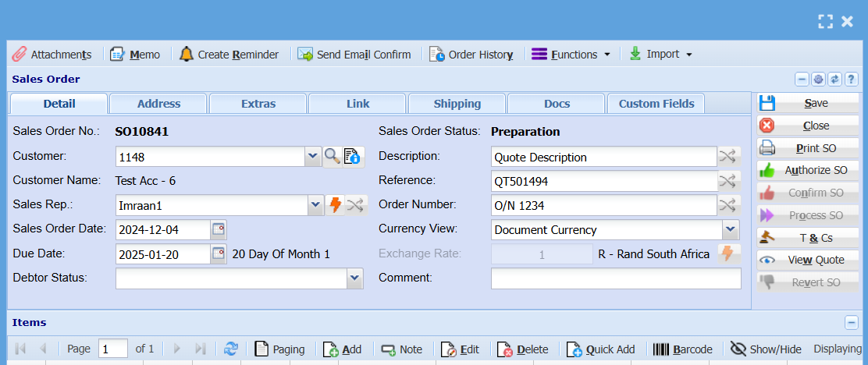Click the Sales Rep lightning bolt icon

335,205
